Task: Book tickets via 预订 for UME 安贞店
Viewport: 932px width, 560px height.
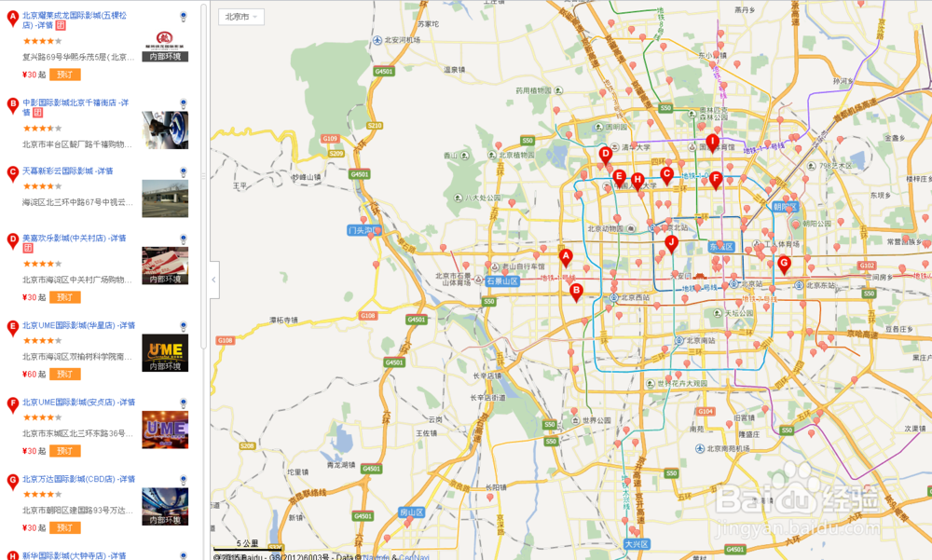Action: click(65, 451)
